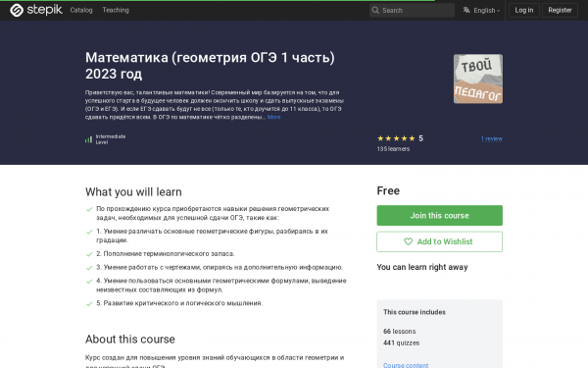Click the Add to Wishlist button
This screenshot has width=588, height=368.
tap(439, 241)
